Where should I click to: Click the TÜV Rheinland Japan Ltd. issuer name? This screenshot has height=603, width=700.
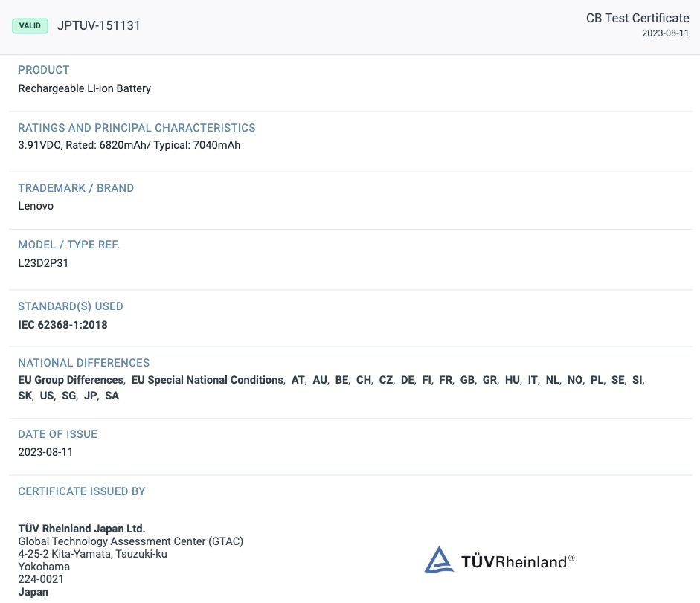pyautogui.click(x=82, y=529)
